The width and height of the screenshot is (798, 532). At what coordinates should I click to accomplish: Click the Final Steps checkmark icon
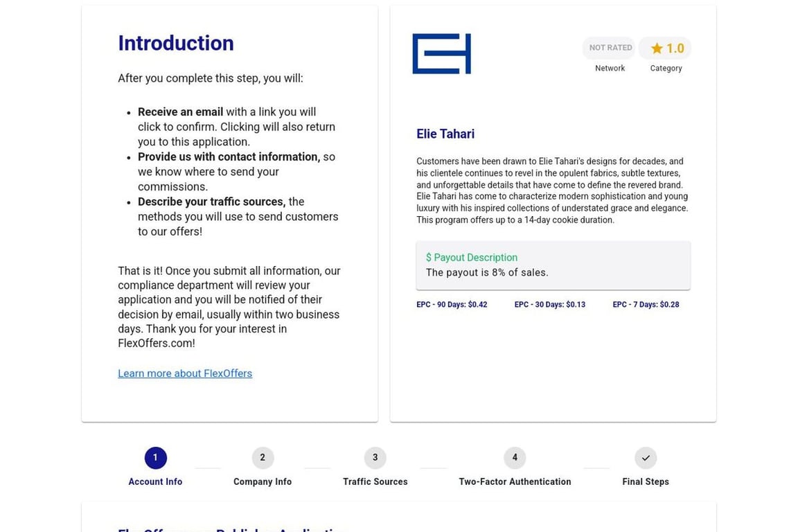pos(646,458)
